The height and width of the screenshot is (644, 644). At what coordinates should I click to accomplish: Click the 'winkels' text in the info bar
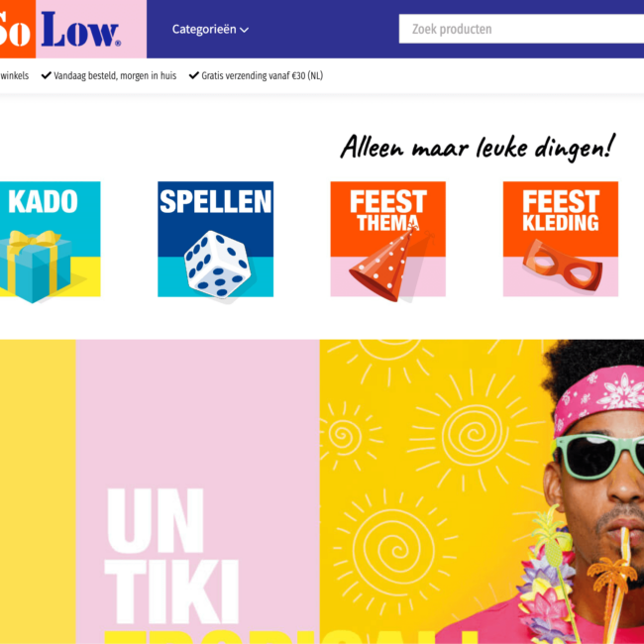point(15,75)
